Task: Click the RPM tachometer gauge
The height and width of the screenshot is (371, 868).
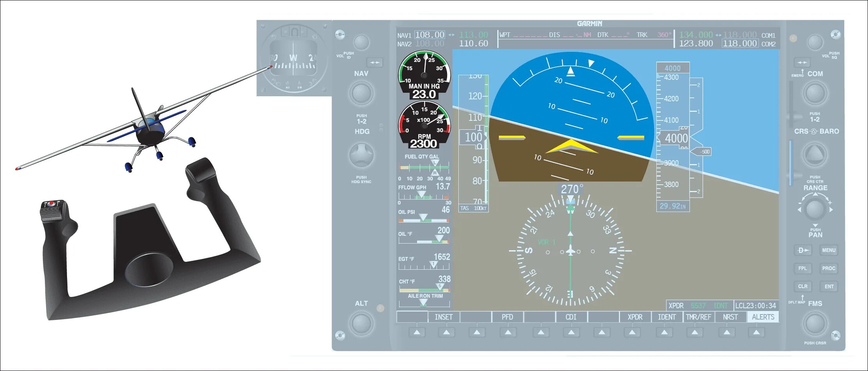Action: [x=424, y=125]
